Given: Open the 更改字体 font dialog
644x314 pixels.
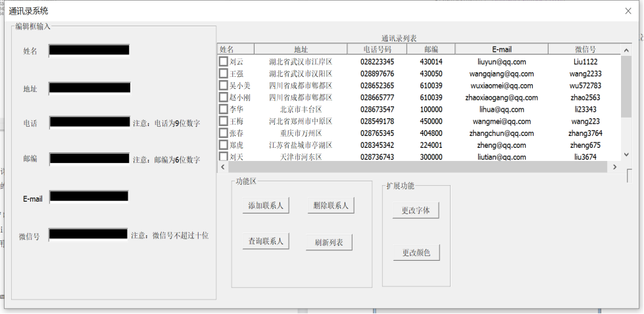Looking at the screenshot, I should (x=416, y=210).
